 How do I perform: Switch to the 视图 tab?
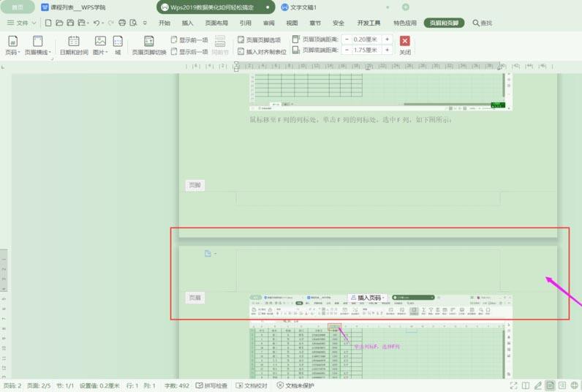click(292, 23)
